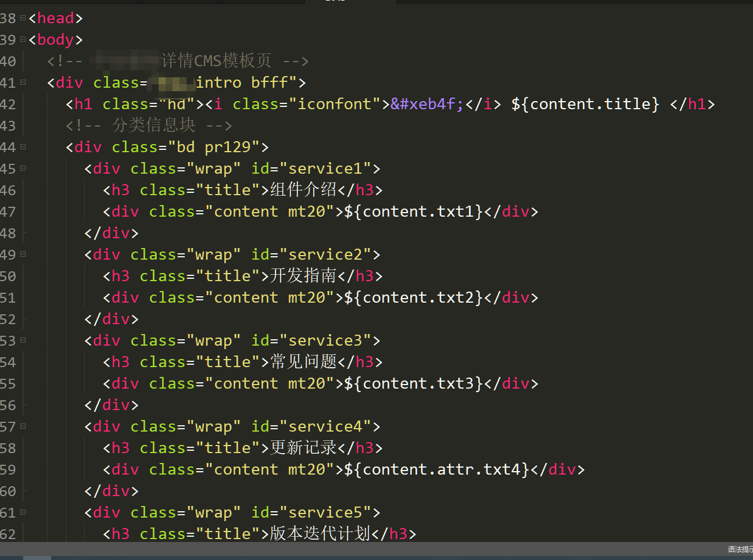Click line number 51 in the gutter
The image size is (753, 560).
pos(8,297)
